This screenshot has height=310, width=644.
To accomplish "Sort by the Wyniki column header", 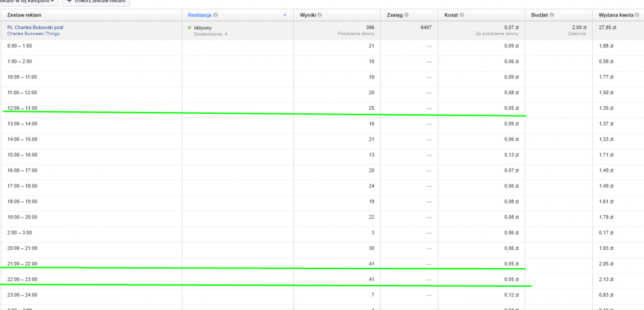I will tap(307, 14).
